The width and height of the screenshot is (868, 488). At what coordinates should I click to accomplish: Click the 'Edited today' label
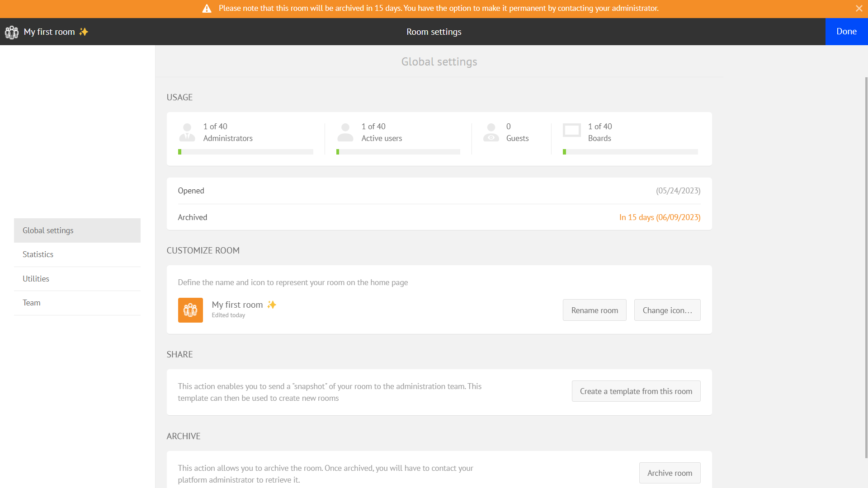coord(228,315)
